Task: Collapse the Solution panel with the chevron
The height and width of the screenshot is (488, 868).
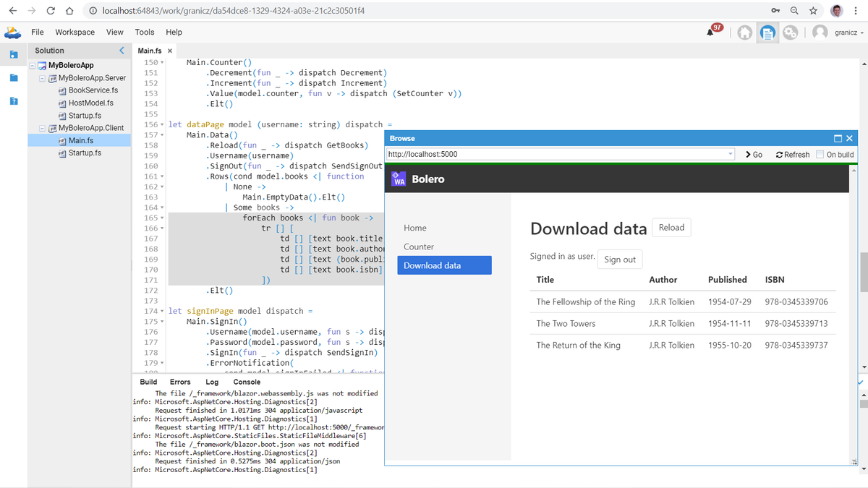Action: (x=121, y=51)
